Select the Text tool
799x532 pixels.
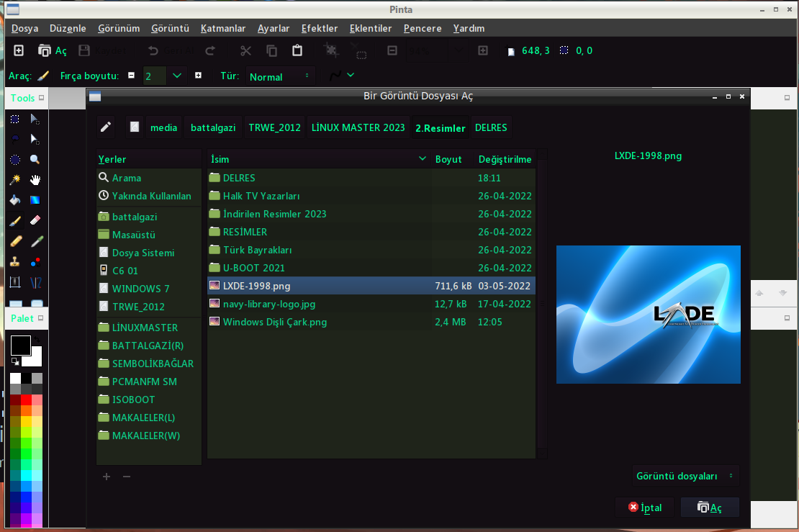[15, 282]
